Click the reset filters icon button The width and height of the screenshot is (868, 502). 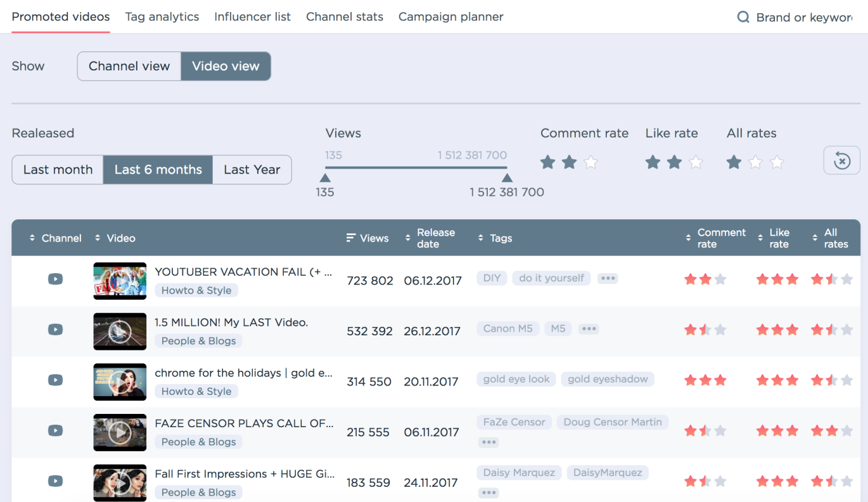841,160
